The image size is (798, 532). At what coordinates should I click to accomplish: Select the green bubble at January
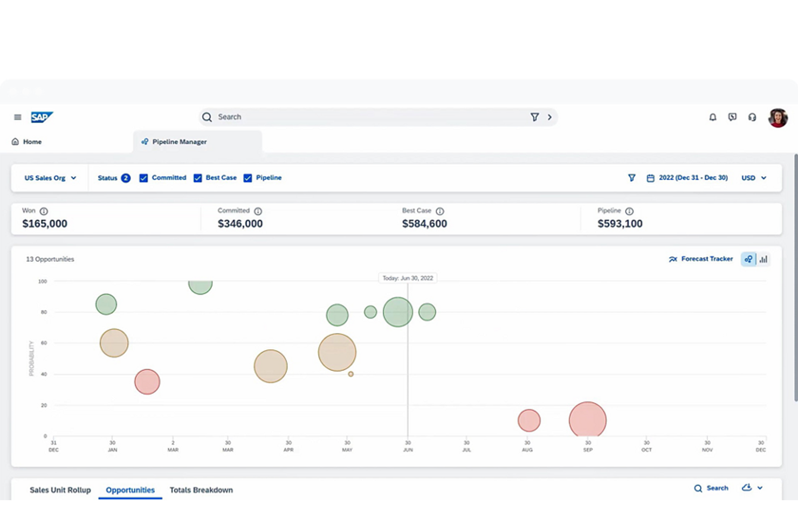point(106,304)
